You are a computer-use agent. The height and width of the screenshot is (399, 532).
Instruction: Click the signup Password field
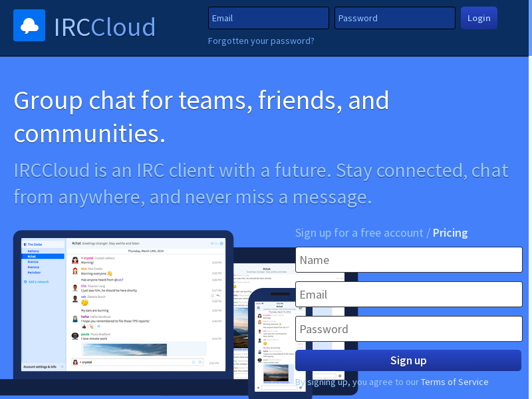[x=408, y=329]
